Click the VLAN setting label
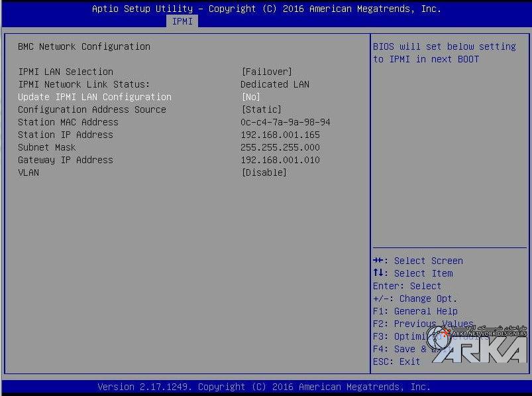The width and height of the screenshot is (532, 396). pyautogui.click(x=28, y=172)
